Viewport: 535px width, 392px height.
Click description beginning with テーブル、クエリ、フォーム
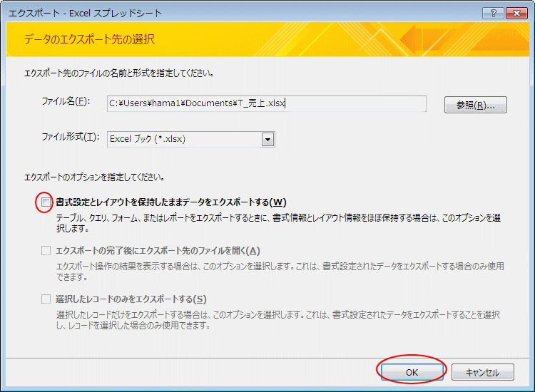pyautogui.click(x=278, y=223)
